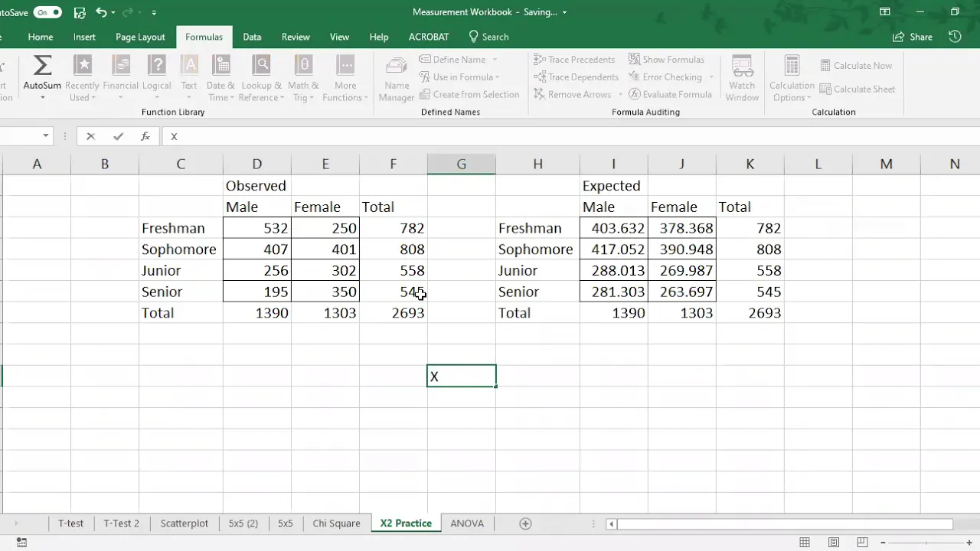Confirm entry with the checkmark icon
980x551 pixels.
pos(118,136)
